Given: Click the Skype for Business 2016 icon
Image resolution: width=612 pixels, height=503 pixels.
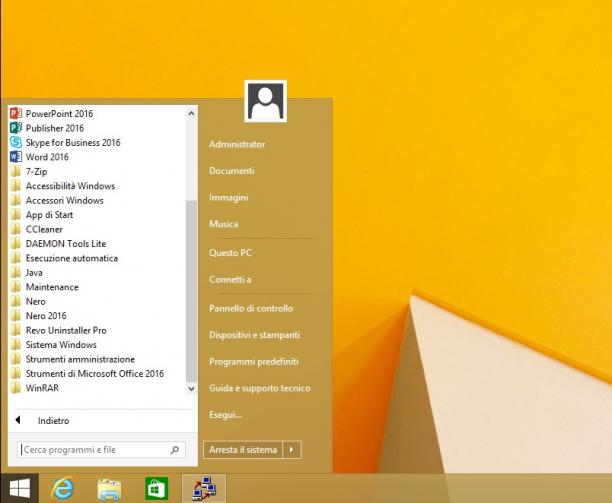Looking at the screenshot, I should [16, 142].
